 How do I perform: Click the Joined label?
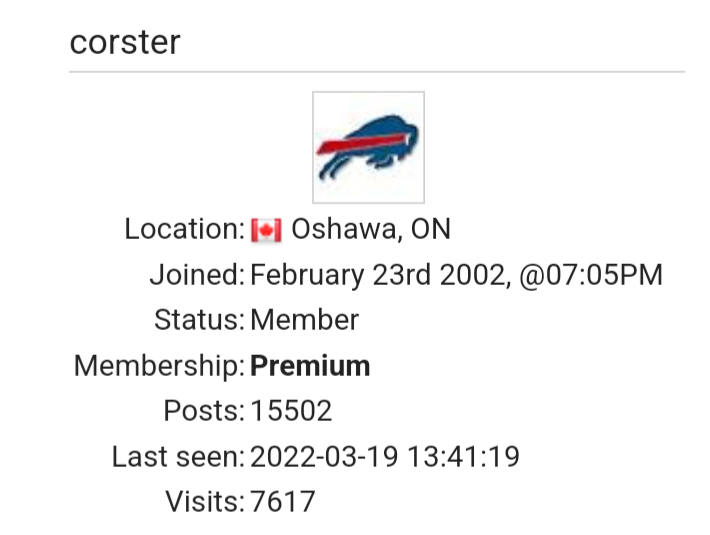click(197, 275)
